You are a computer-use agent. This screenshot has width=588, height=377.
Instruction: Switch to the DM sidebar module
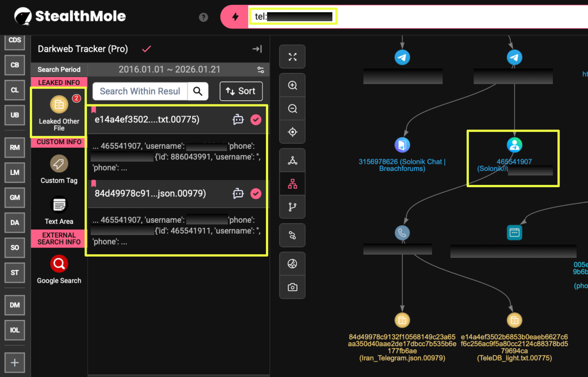point(15,305)
